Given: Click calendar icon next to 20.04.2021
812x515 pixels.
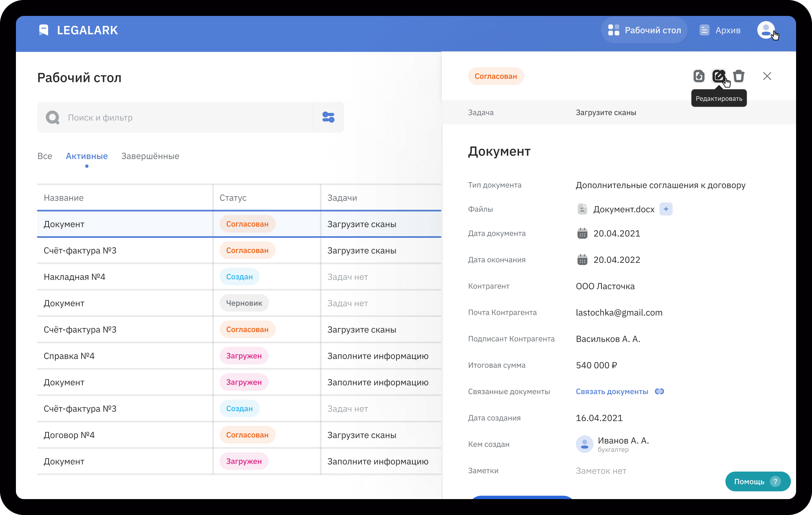Looking at the screenshot, I should click(x=582, y=233).
